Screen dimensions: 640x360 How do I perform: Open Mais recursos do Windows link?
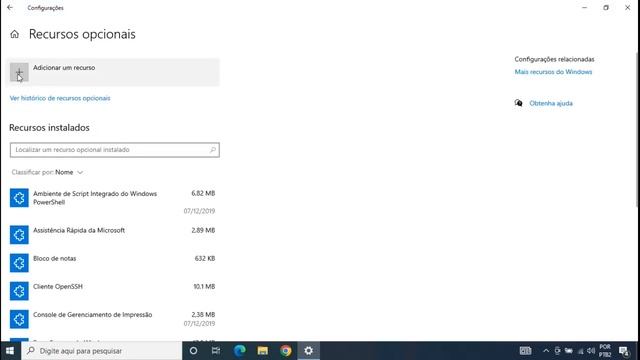(x=553, y=72)
